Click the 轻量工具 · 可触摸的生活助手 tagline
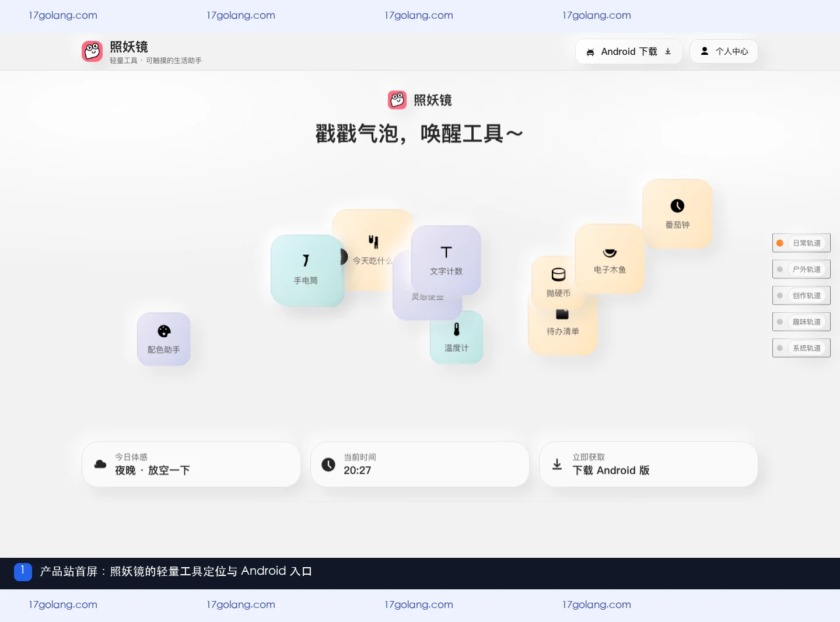This screenshot has height=622, width=840. pyautogui.click(x=156, y=61)
